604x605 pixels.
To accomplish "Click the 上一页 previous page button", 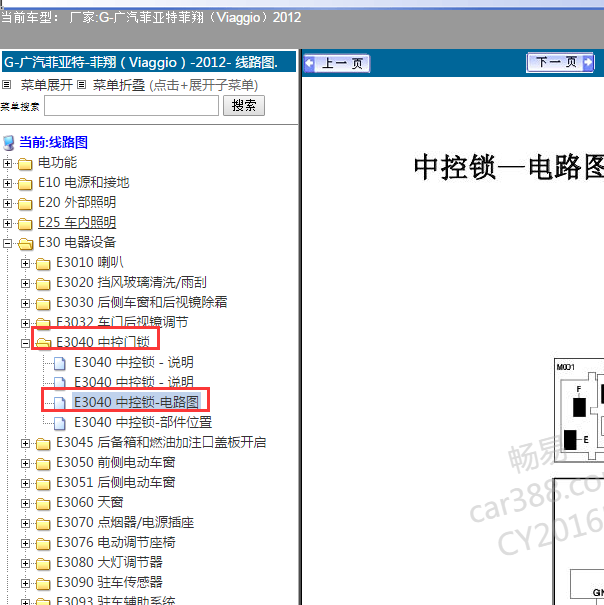I will [x=337, y=63].
